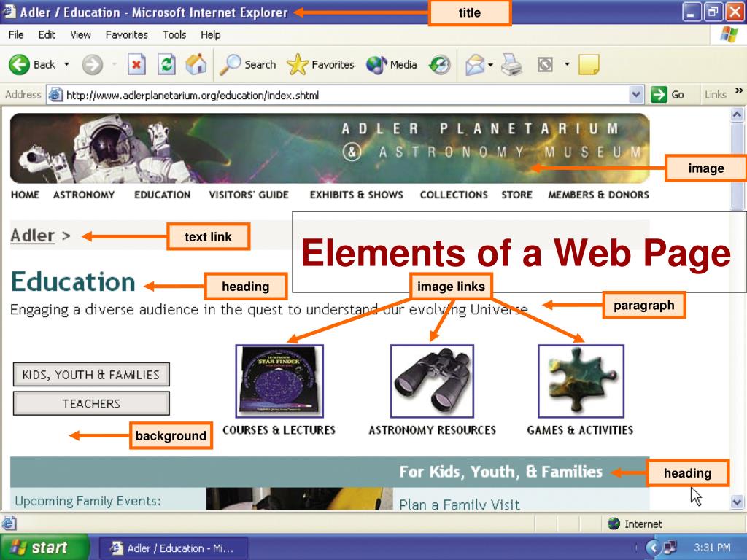Open Search with the magnifying glass
The image size is (747, 560).
click(x=230, y=64)
